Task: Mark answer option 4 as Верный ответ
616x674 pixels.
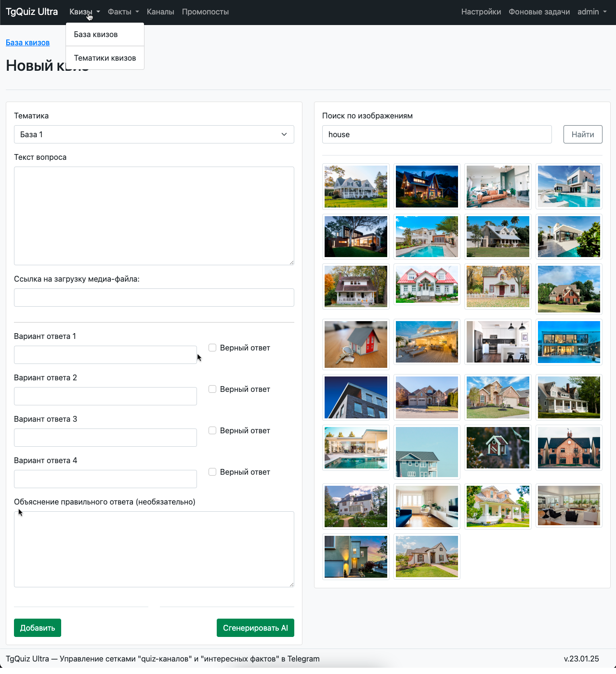Action: point(212,472)
